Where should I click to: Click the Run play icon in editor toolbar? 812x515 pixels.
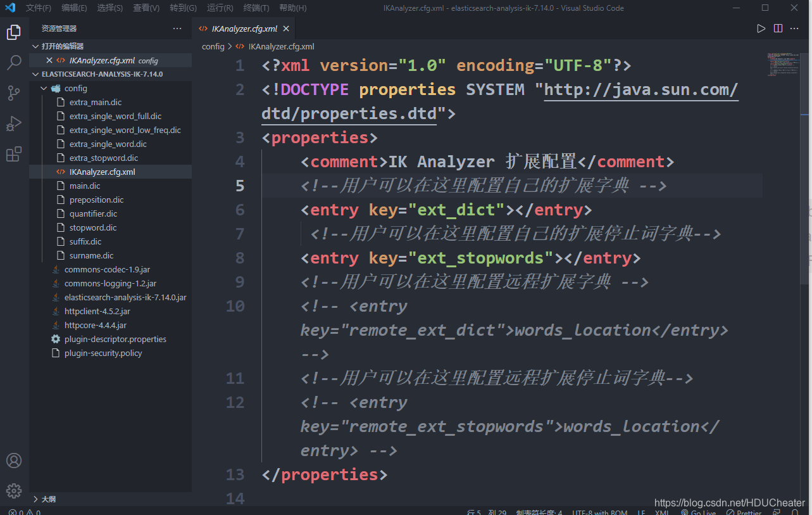click(761, 29)
